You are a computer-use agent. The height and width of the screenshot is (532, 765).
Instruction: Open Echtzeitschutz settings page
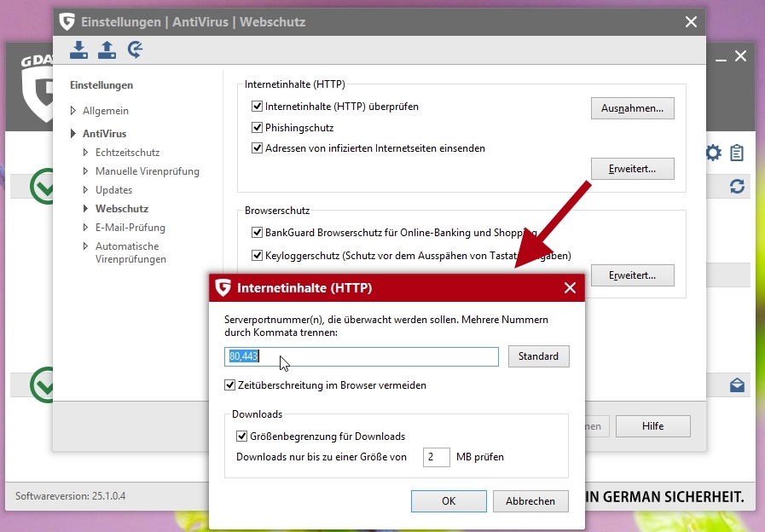pyautogui.click(x=127, y=152)
